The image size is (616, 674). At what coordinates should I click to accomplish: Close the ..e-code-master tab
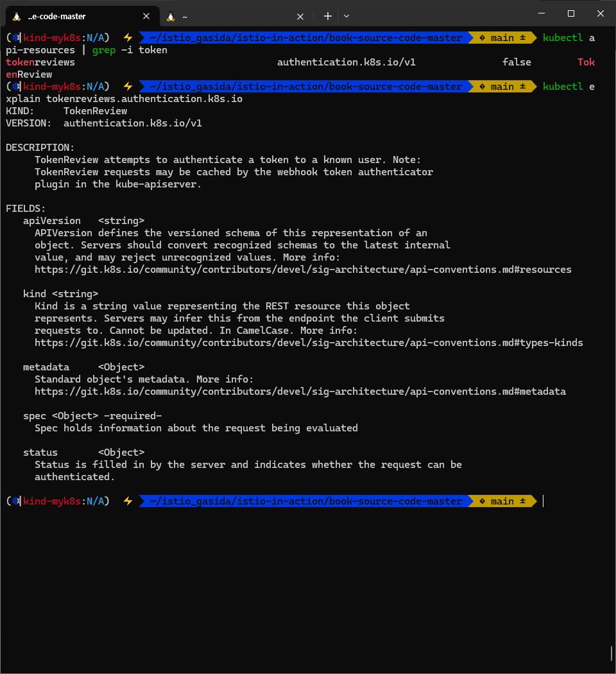pos(146,16)
